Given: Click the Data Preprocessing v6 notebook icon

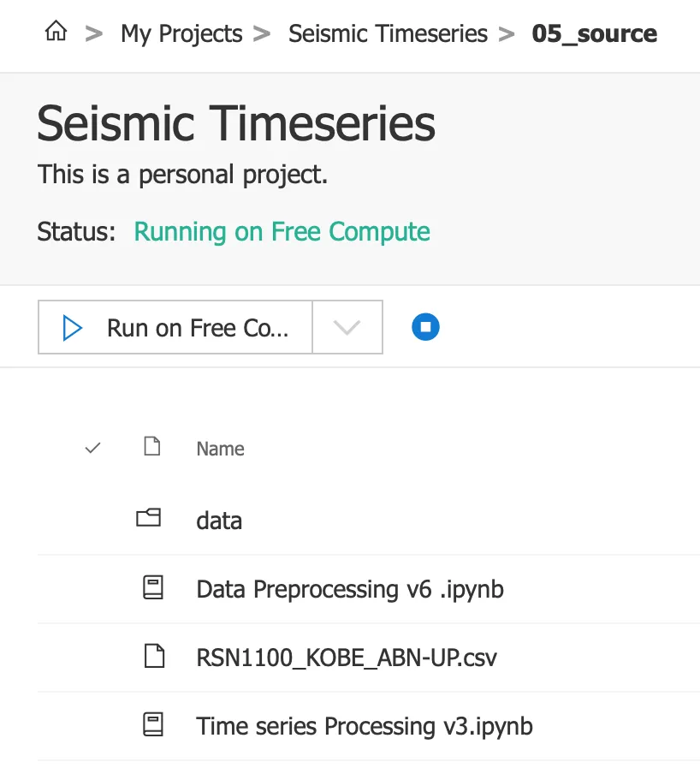Looking at the screenshot, I should pos(151,588).
